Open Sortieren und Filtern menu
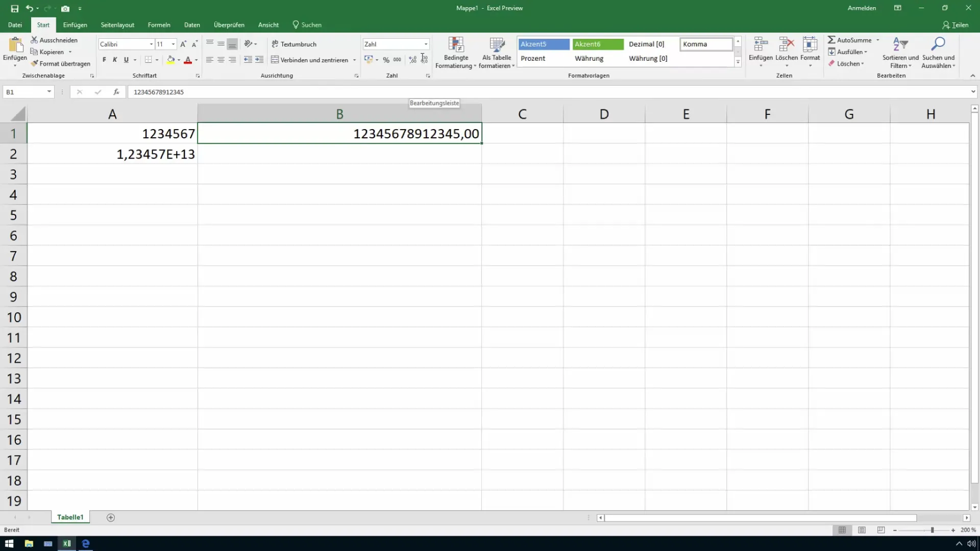The width and height of the screenshot is (980, 551). [x=900, y=53]
